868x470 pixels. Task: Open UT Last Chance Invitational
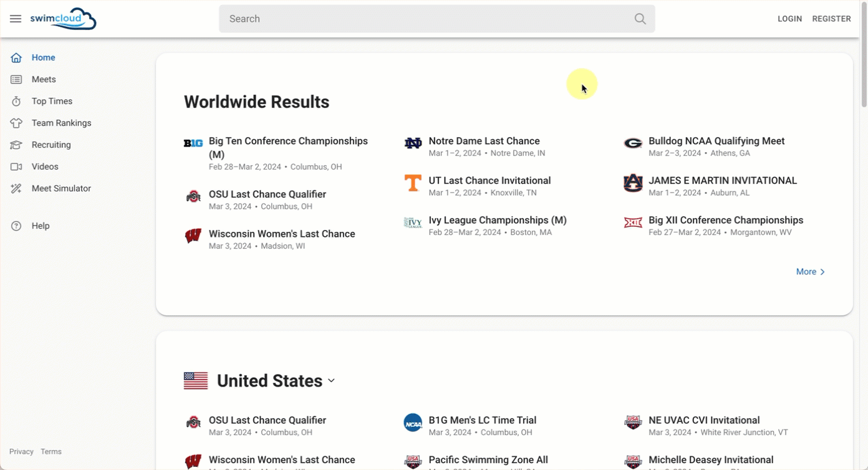pos(489,181)
